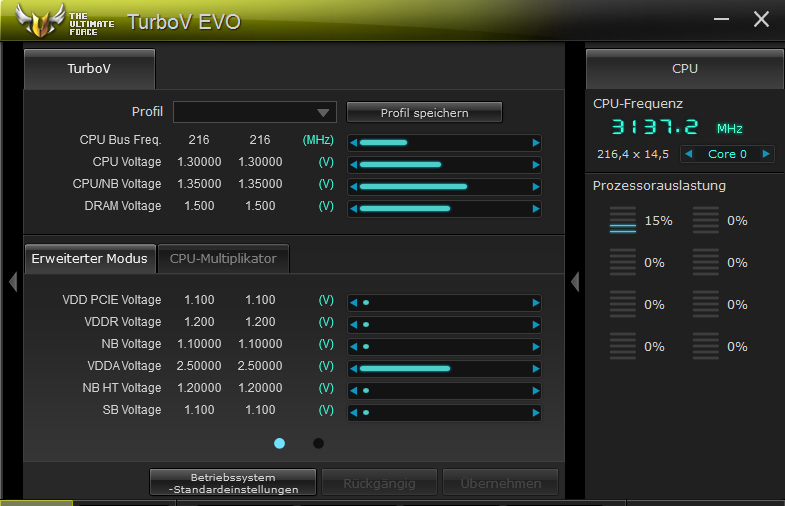
Task: Open the TurboV tab
Action: [90, 69]
